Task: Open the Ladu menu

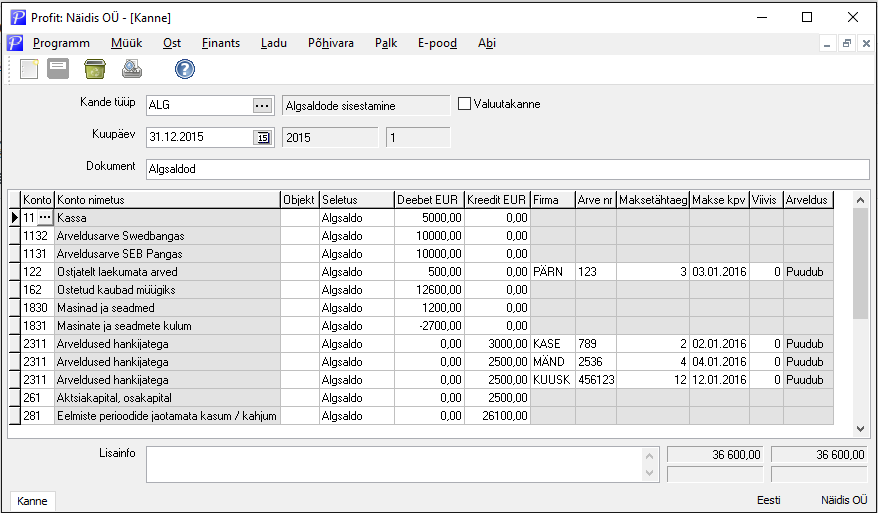Action: pyautogui.click(x=274, y=43)
